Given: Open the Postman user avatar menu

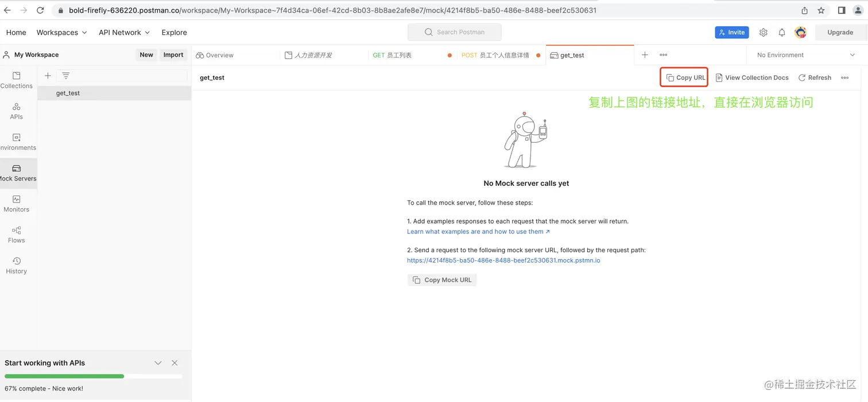Looking at the screenshot, I should [800, 33].
